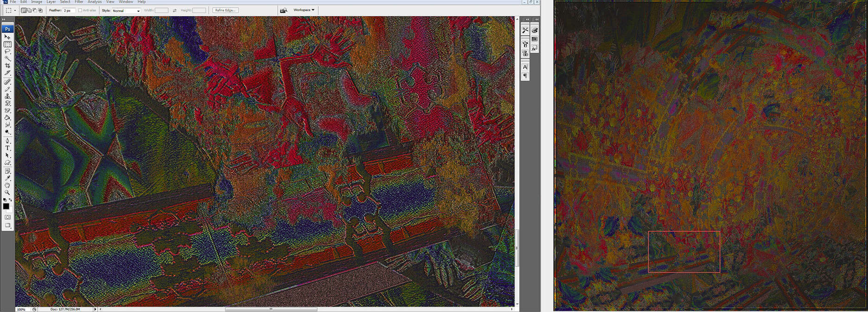This screenshot has height=312, width=868.
Task: Click the Photoshop Ps logo in toolbox
Action: coord(7,29)
